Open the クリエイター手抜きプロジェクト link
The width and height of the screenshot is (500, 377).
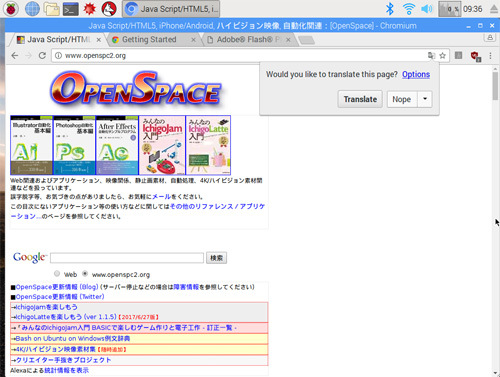point(63,360)
